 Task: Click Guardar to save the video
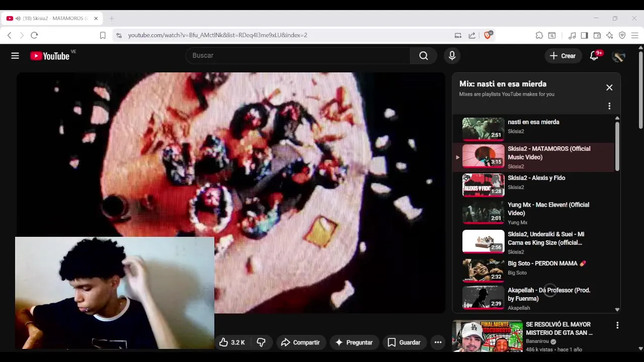(404, 342)
